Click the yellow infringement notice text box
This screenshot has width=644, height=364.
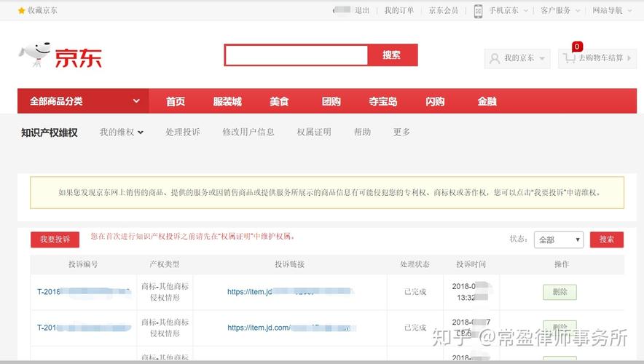(x=327, y=192)
